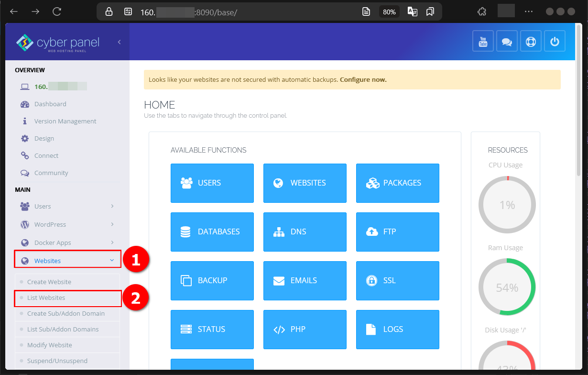Screen dimensions: 588x375
Task: Reload the page with refresh icon
Action: 57,11
